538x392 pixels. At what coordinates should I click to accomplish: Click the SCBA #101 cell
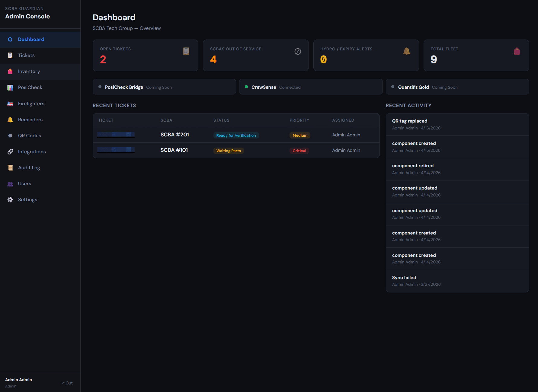point(174,150)
